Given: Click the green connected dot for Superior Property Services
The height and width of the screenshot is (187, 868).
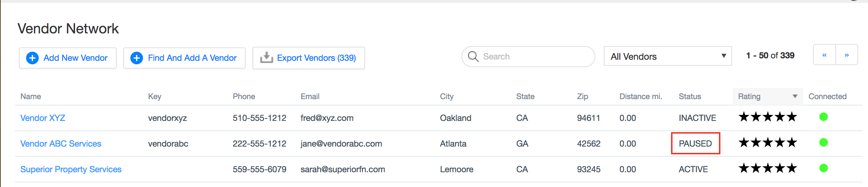Looking at the screenshot, I should click(823, 168).
